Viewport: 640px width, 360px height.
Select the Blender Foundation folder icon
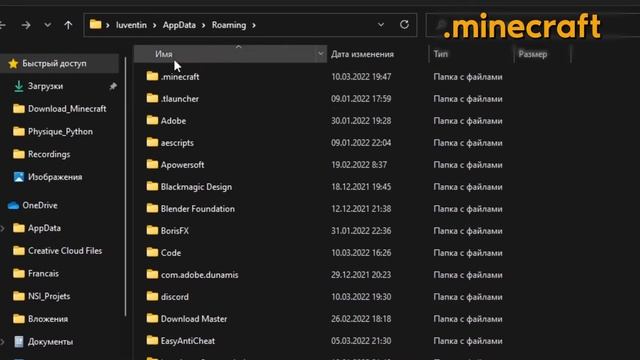click(152, 209)
